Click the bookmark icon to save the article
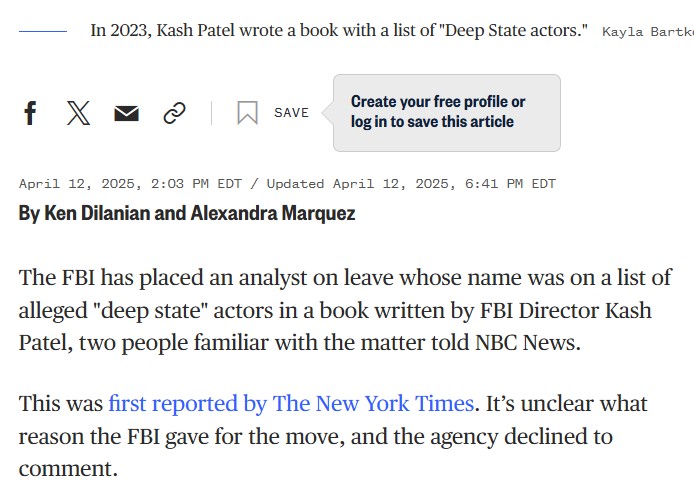The width and height of the screenshot is (694, 489). (247, 113)
